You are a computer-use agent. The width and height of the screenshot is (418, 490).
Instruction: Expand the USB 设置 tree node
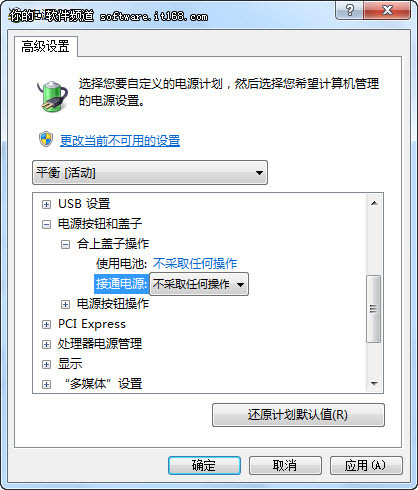pos(47,204)
